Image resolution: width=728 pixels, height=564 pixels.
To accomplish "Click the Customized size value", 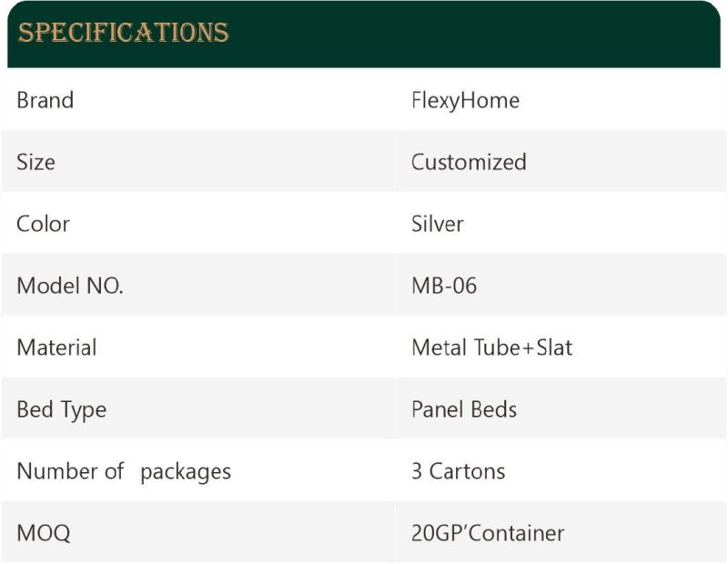I will 469,162.
